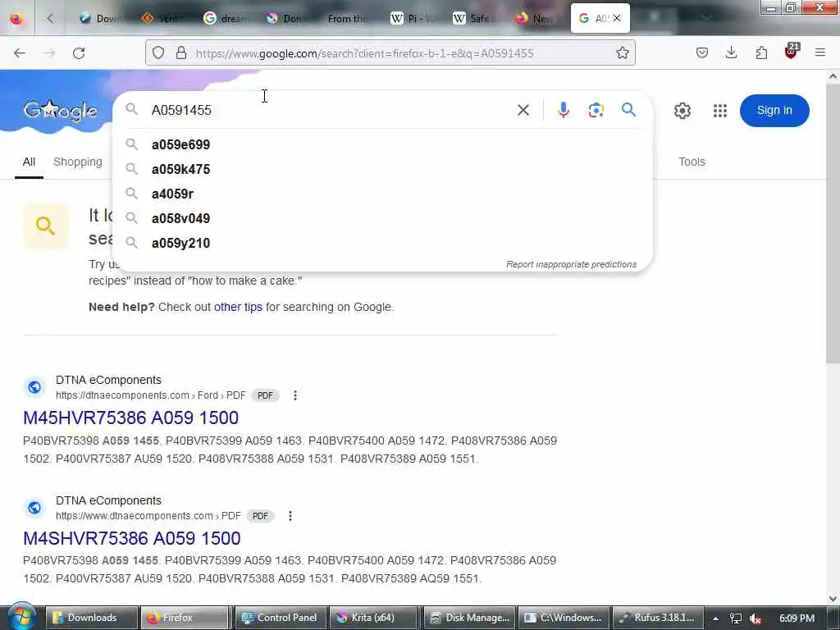
Task: Open the Firefox View icon
Action: tap(16, 18)
